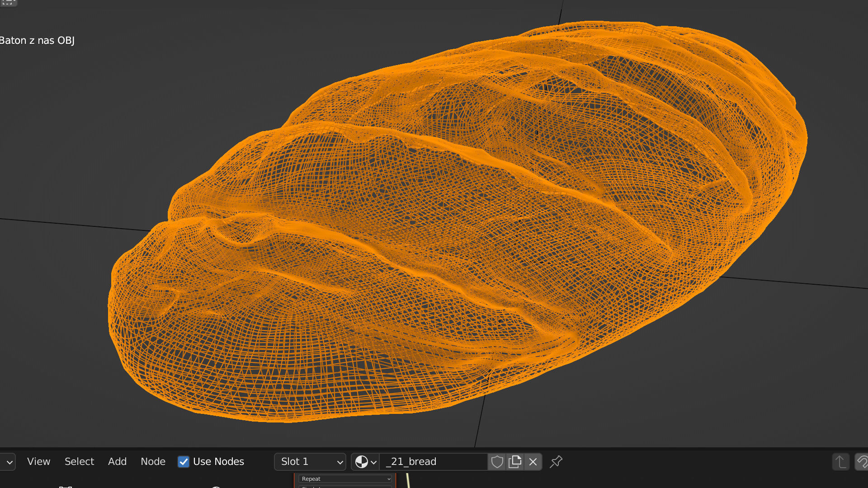Toggle fake user shield for _21_bread

point(497,462)
